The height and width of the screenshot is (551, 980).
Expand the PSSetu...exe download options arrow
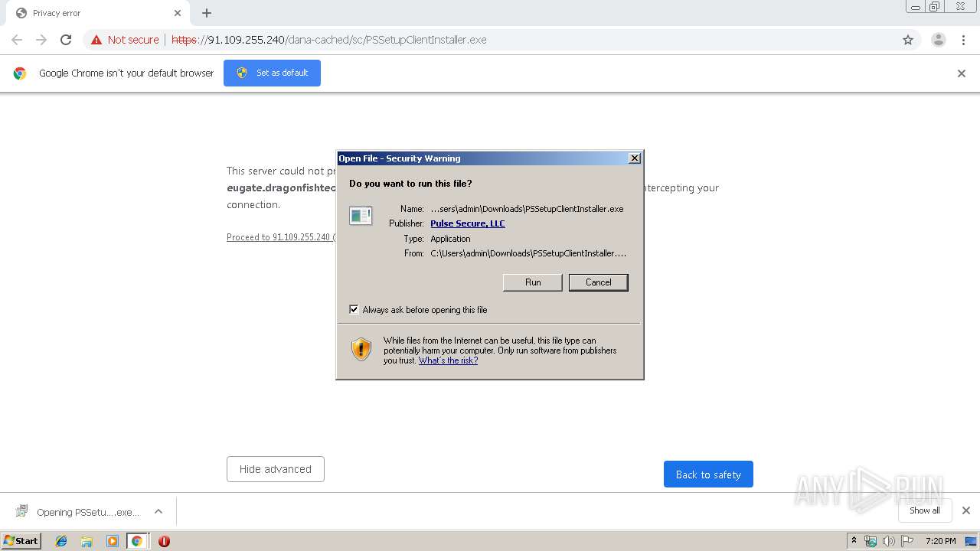tap(158, 512)
